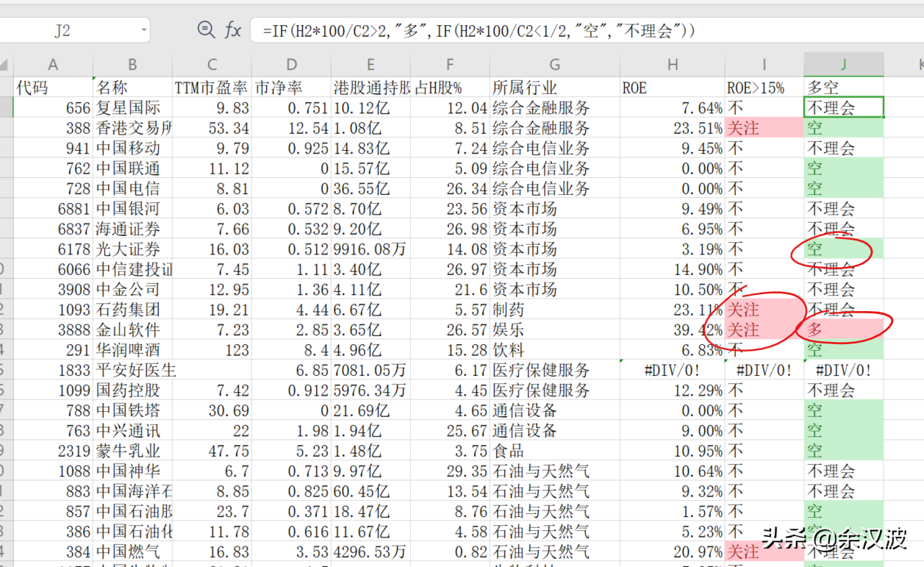Click the industry cell 食品
924x567 pixels.
click(555, 451)
